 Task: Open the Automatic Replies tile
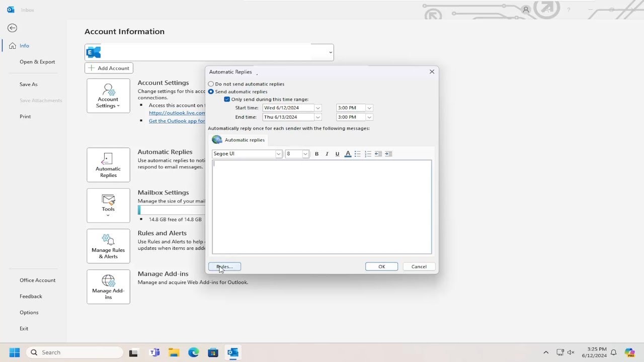click(108, 165)
